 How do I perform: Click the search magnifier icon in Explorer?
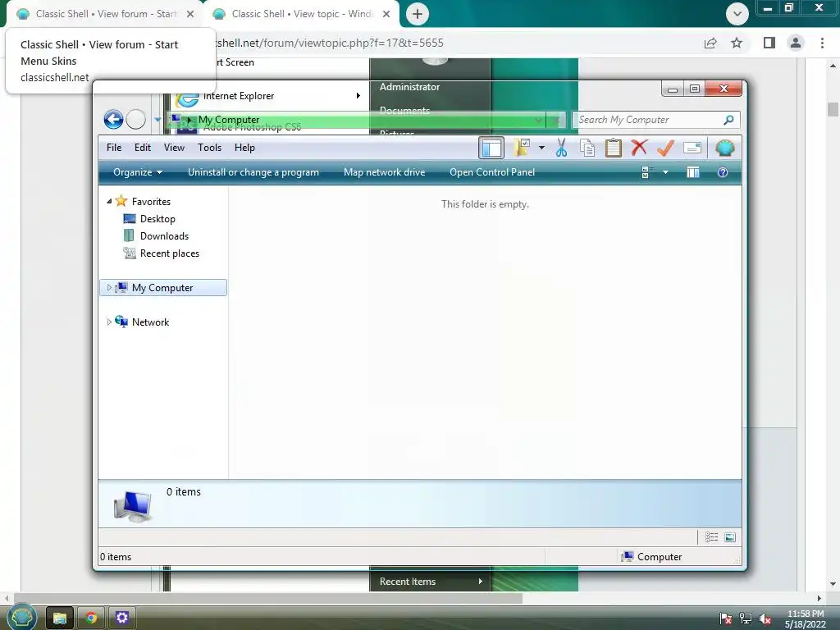(x=728, y=120)
